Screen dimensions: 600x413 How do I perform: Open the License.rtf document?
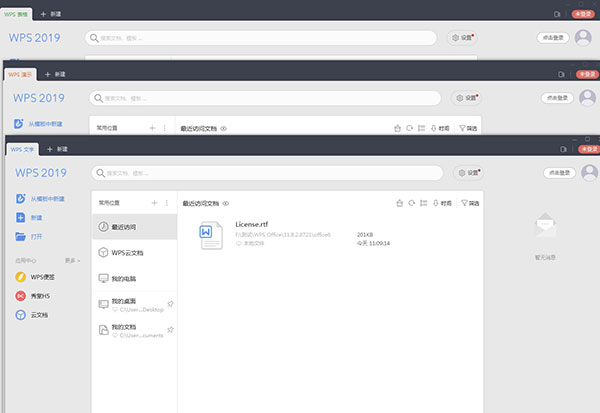point(251,224)
